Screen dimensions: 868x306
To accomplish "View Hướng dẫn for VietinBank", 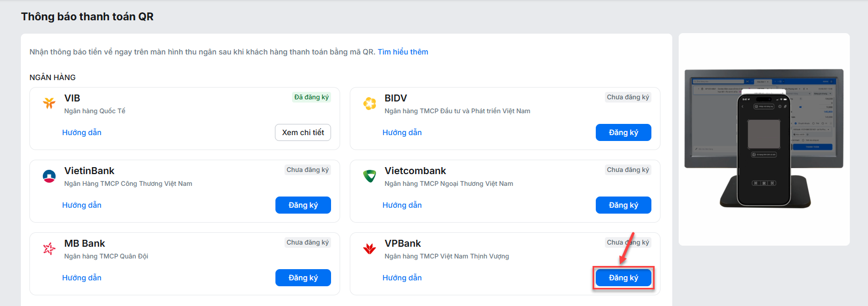I will (x=82, y=205).
